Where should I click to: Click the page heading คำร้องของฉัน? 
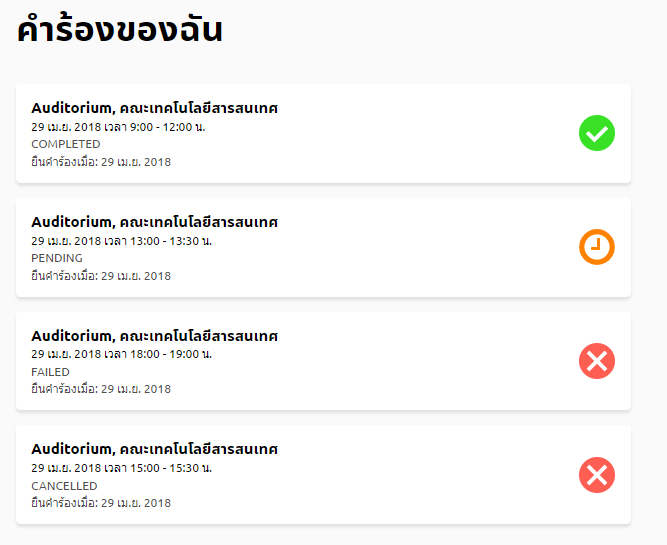tap(119, 30)
